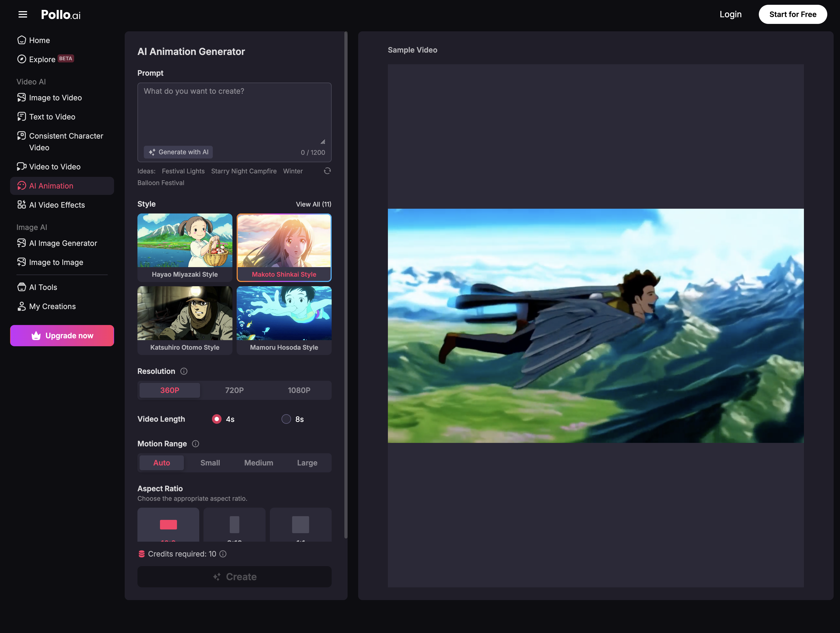Set Motion Range to Small
The height and width of the screenshot is (633, 840).
click(210, 463)
